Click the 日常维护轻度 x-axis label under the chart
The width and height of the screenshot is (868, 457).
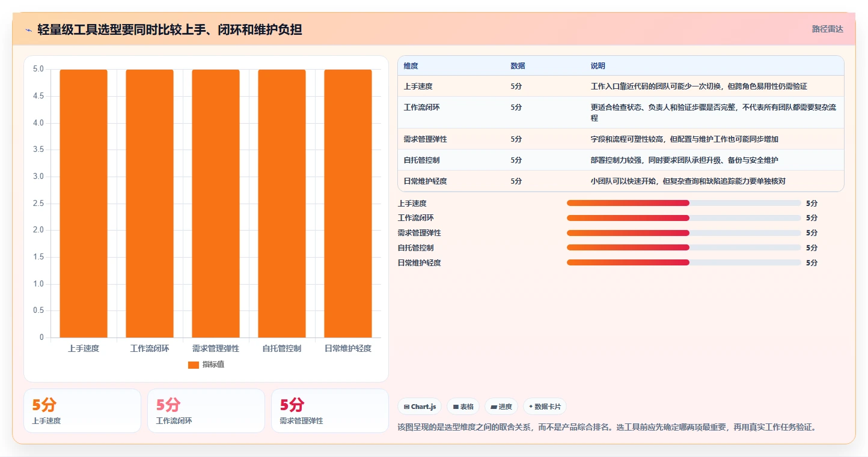coord(348,348)
